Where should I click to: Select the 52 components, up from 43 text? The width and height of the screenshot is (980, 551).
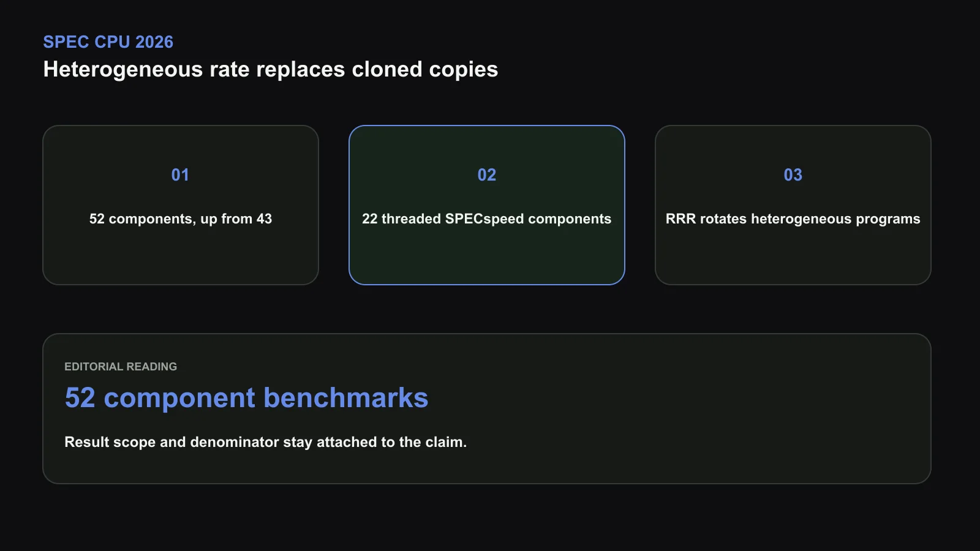[x=181, y=219]
